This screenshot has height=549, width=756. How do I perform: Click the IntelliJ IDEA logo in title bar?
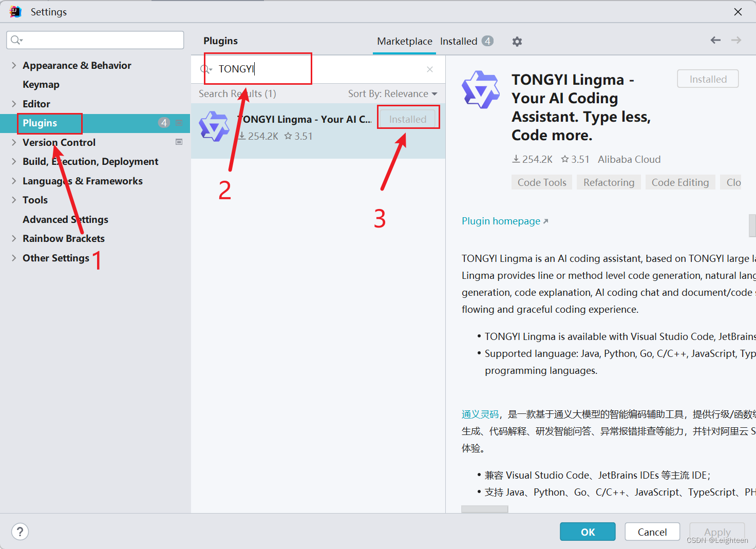click(x=15, y=11)
